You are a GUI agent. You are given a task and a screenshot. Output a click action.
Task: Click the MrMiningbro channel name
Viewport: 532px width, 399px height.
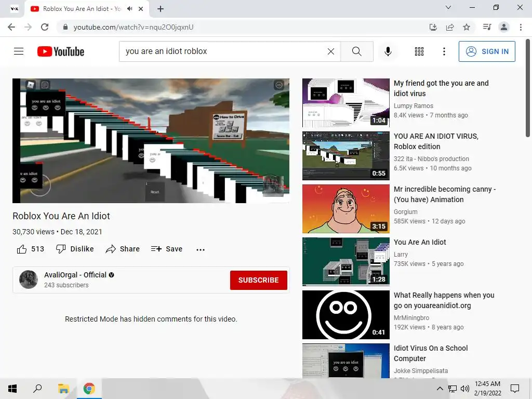411,317
